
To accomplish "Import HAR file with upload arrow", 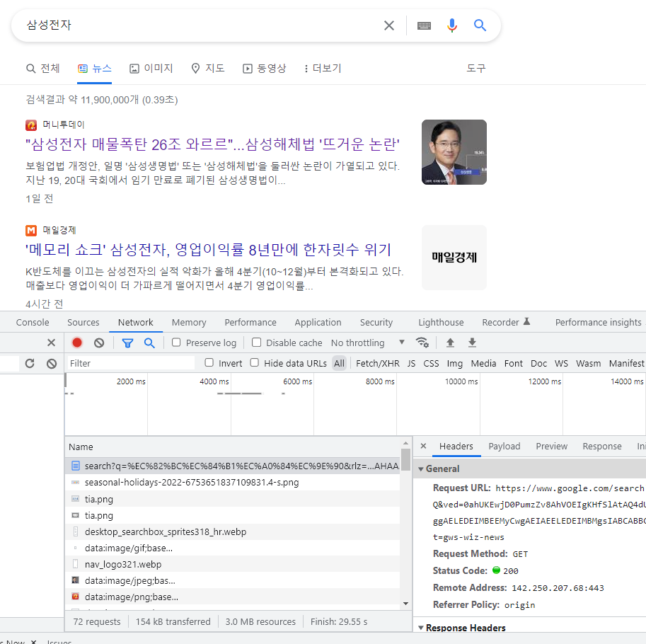I will point(450,343).
